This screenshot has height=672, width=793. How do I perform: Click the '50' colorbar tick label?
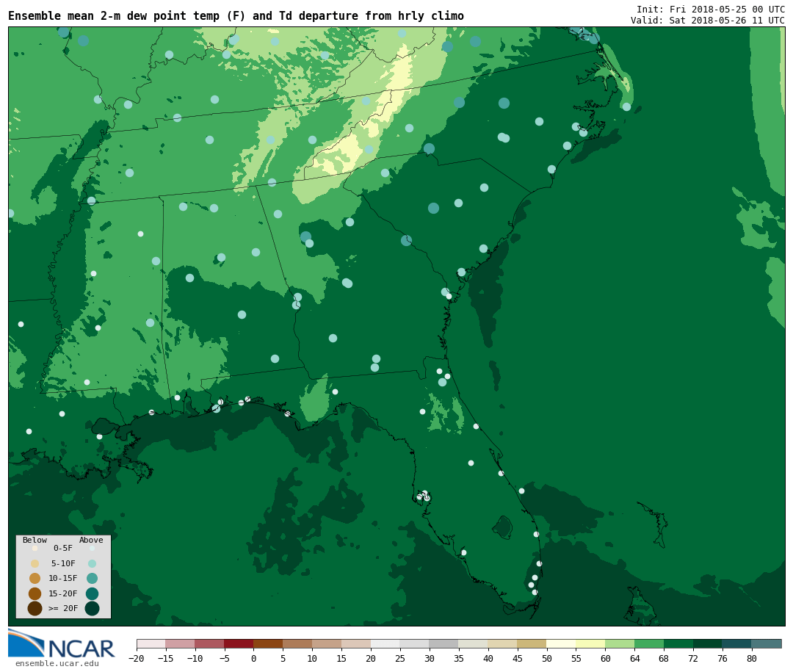point(547,658)
